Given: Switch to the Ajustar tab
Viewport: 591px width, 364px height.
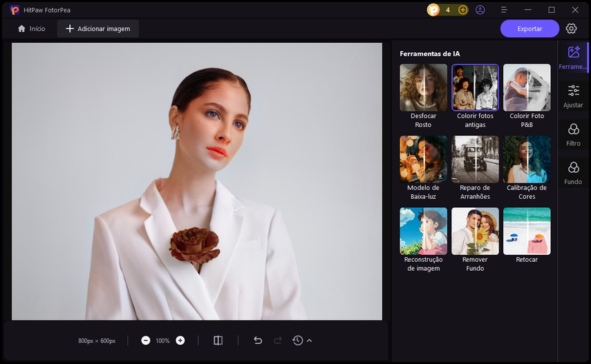Looking at the screenshot, I should (x=573, y=96).
